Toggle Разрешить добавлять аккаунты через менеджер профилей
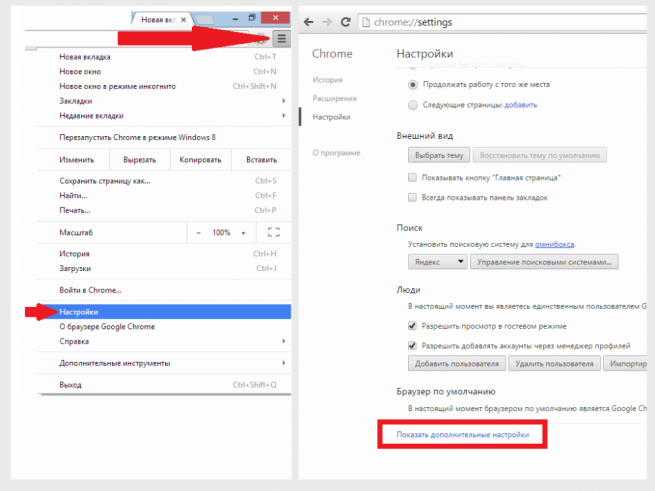655x491 pixels. pos(412,346)
